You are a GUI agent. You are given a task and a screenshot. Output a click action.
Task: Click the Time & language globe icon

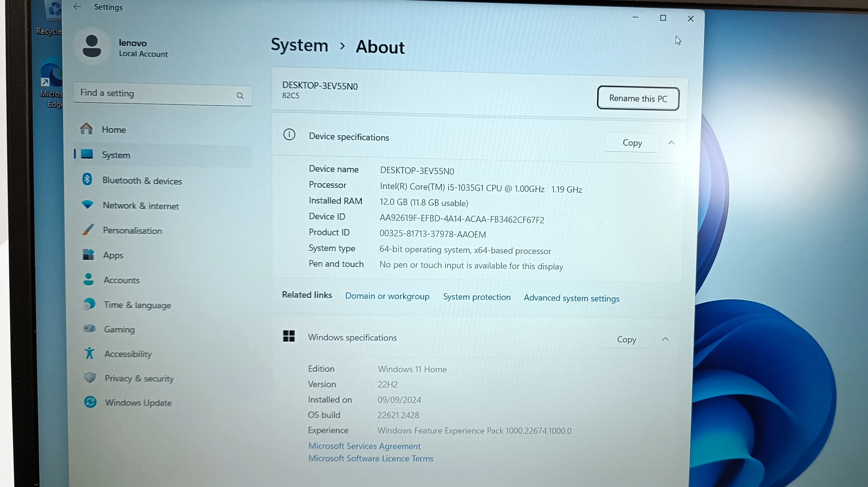(x=89, y=304)
